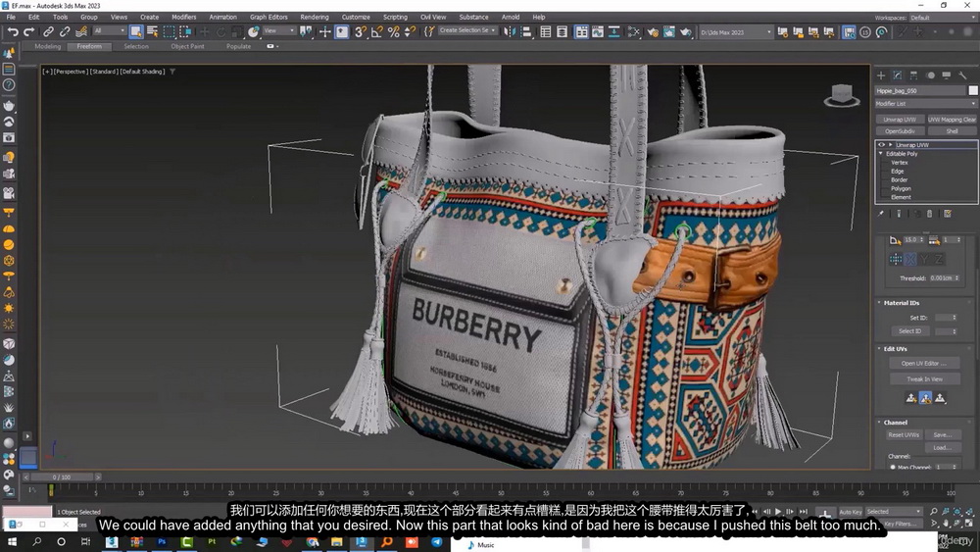The image size is (980, 552).
Task: Click Select and Place tool icon
Action: pyautogui.click(x=253, y=31)
